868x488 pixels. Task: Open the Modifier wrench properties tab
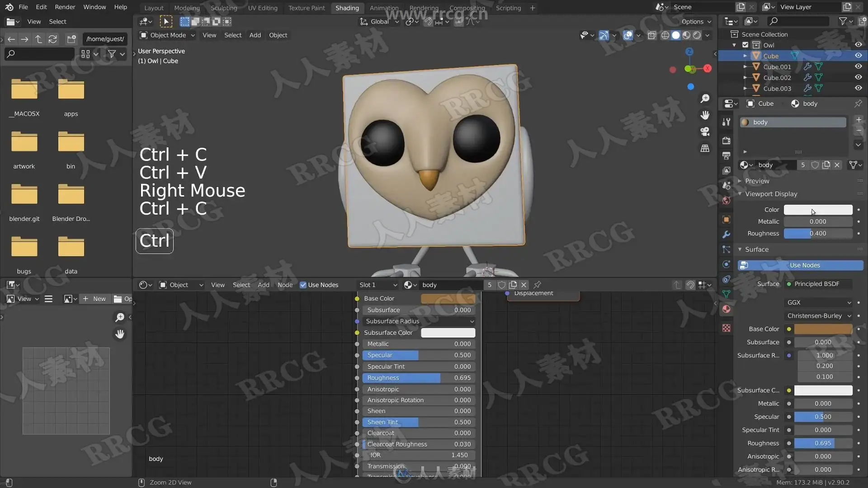(x=726, y=235)
